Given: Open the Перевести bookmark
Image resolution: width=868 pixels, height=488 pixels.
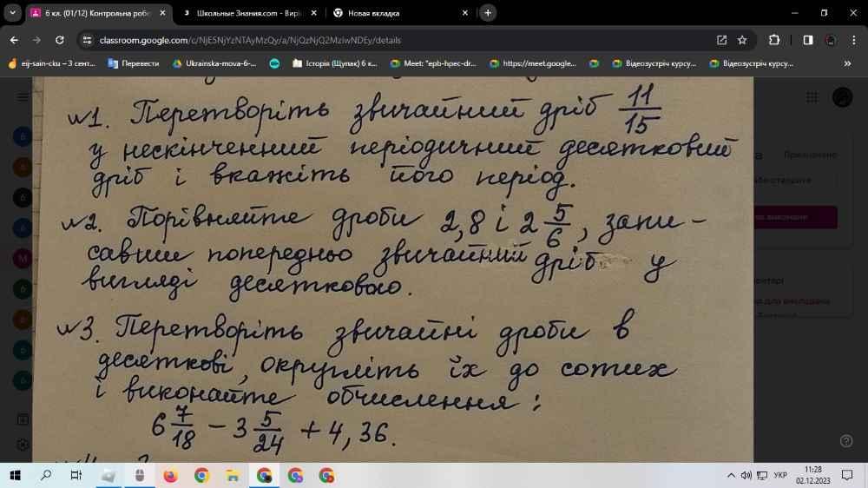Looking at the screenshot, I should [x=134, y=63].
